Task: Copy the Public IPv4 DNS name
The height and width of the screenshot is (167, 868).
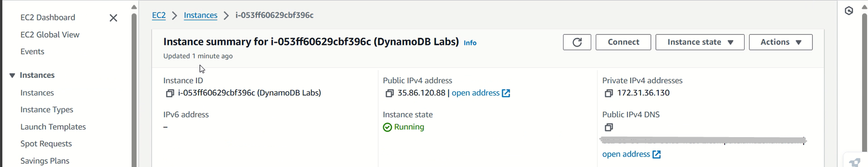Action: pos(609,128)
